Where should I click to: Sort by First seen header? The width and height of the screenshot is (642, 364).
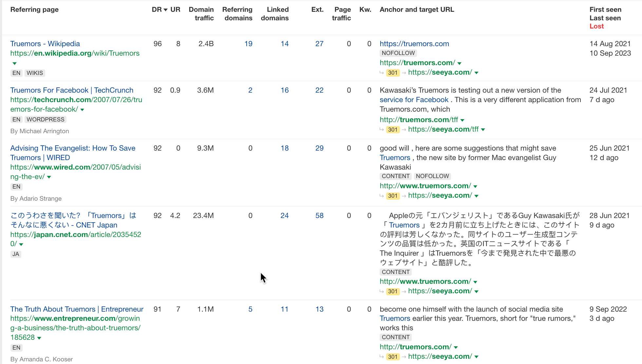tap(605, 9)
